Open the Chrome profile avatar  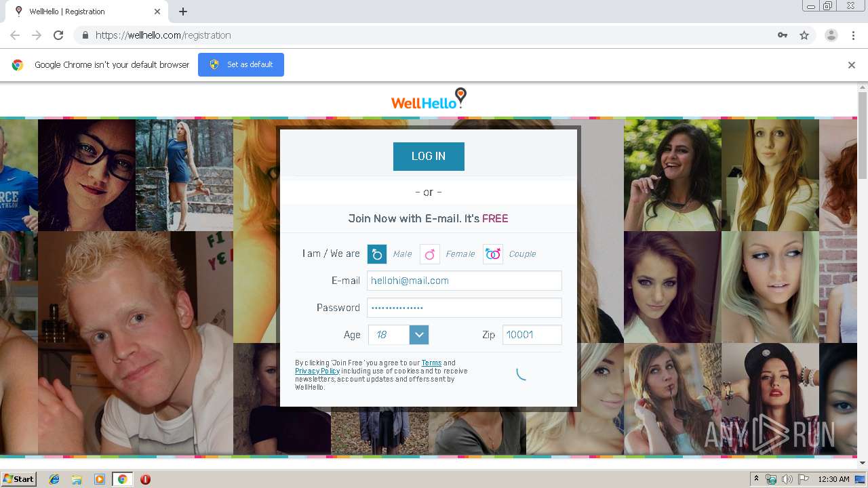pyautogui.click(x=831, y=35)
